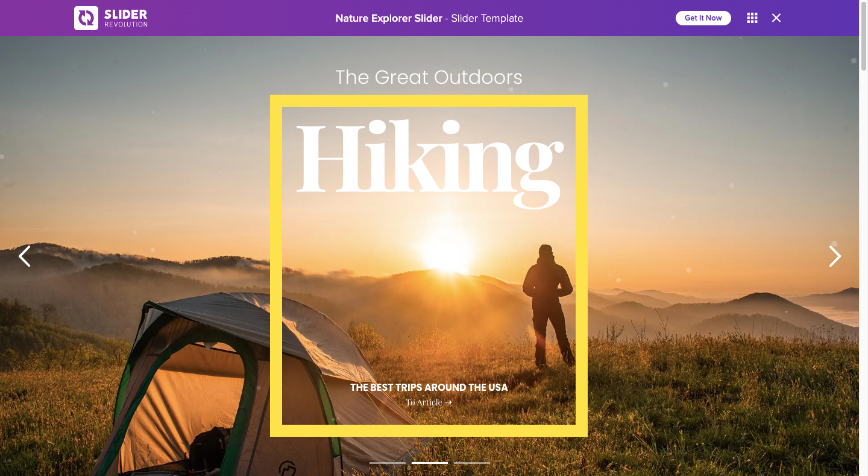
Task: Click the yellow frame border of the cover
Action: point(276,265)
